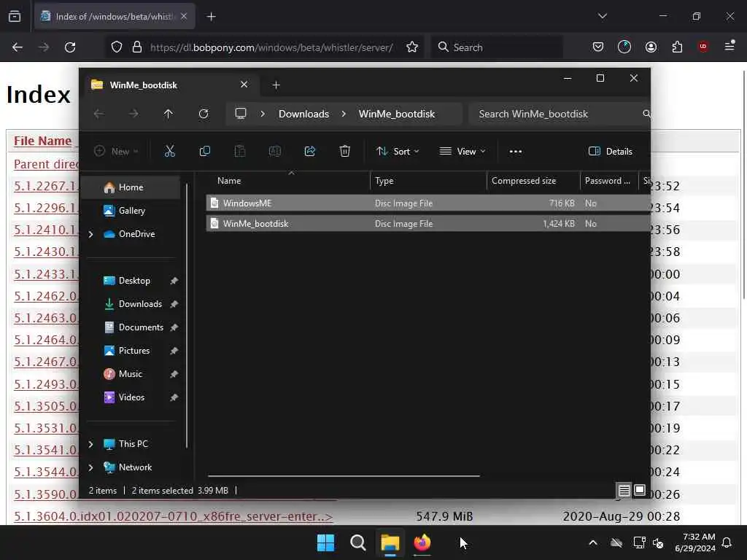
Task: Open the Sort dropdown
Action: 398,152
